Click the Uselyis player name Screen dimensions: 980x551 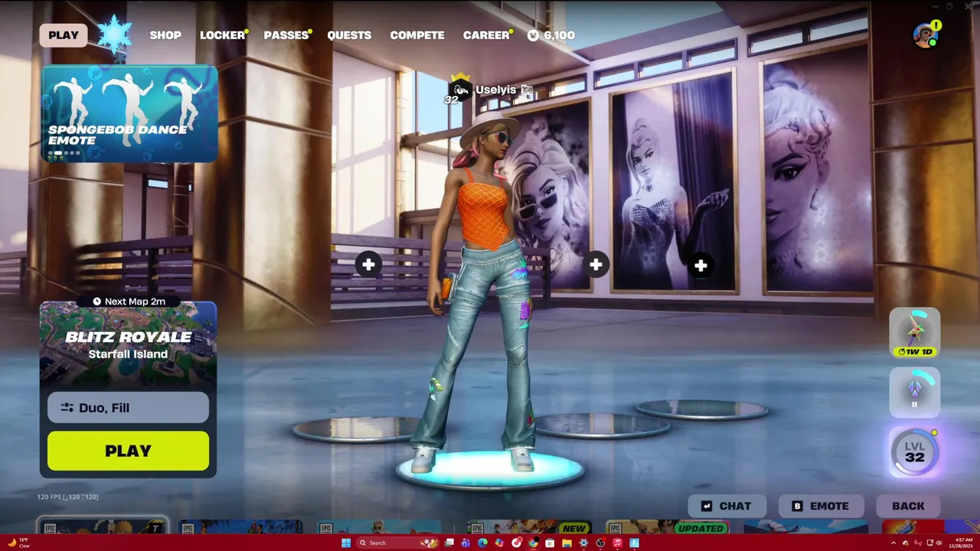click(496, 90)
